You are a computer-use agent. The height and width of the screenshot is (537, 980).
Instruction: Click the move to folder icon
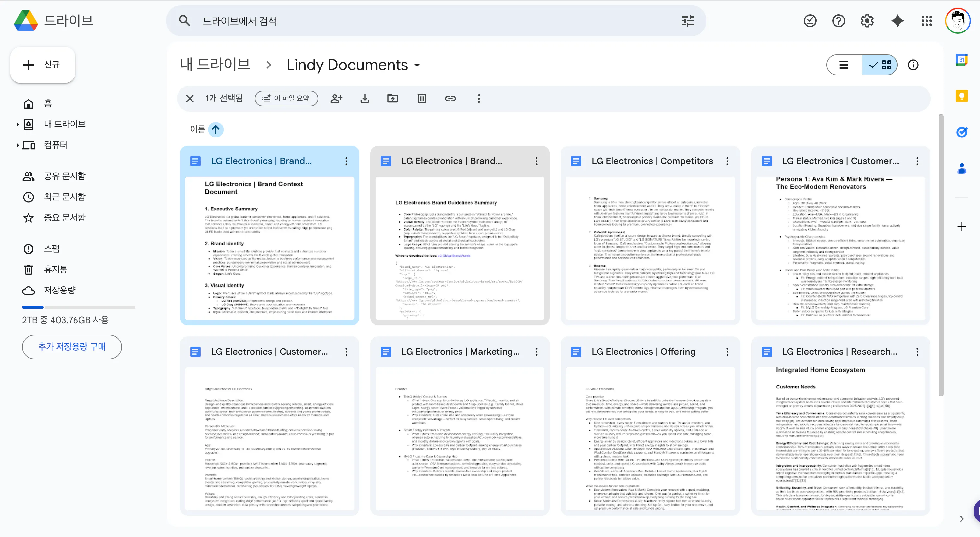392,99
